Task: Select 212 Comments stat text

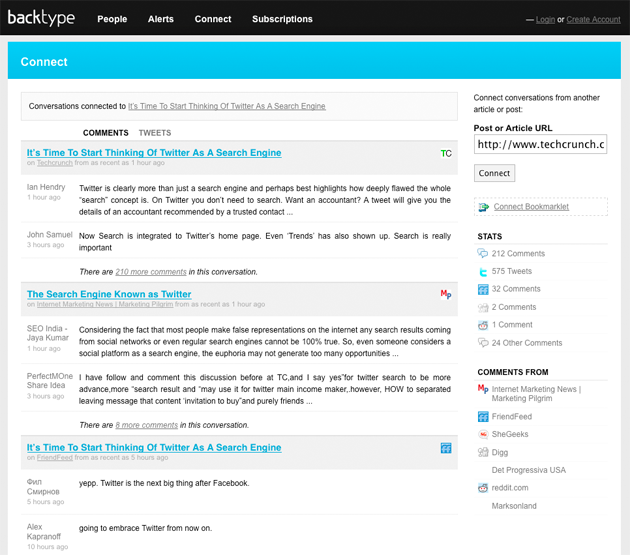Action: (x=518, y=254)
